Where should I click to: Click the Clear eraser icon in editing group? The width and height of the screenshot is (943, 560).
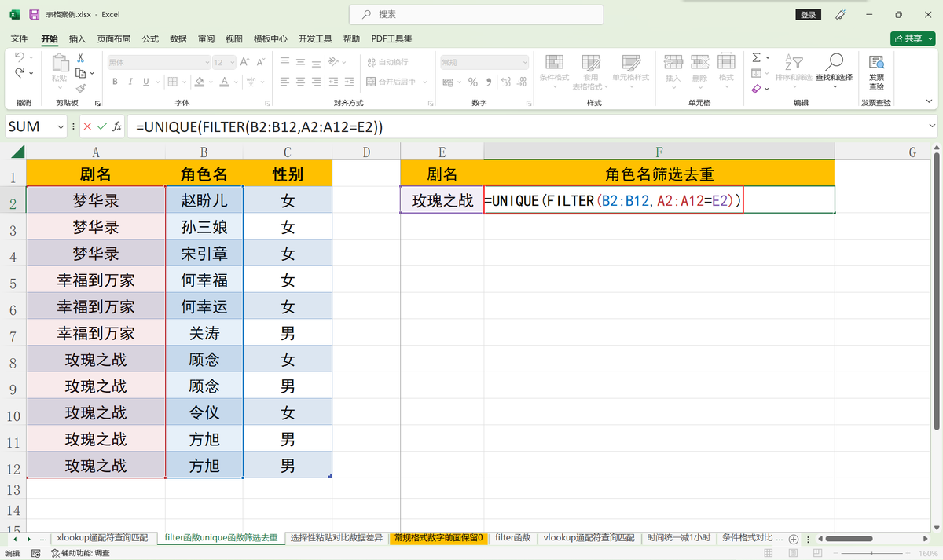tap(756, 89)
